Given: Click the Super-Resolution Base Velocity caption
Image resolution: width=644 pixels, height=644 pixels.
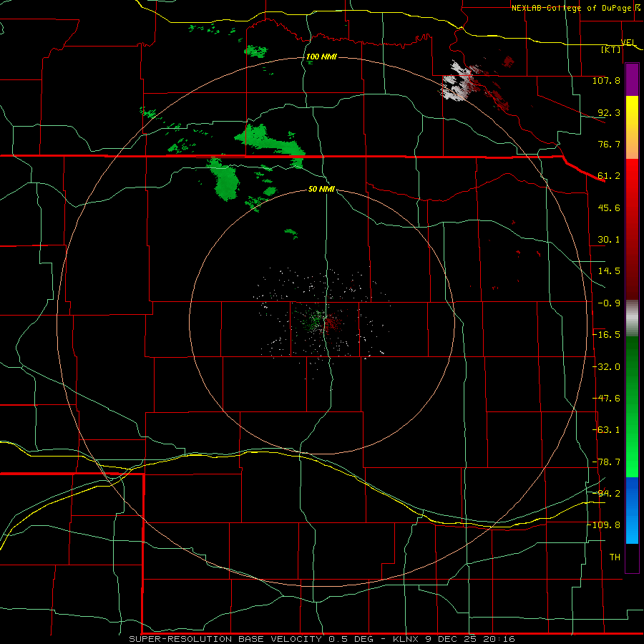Looking at the screenshot, I should coord(322,639).
